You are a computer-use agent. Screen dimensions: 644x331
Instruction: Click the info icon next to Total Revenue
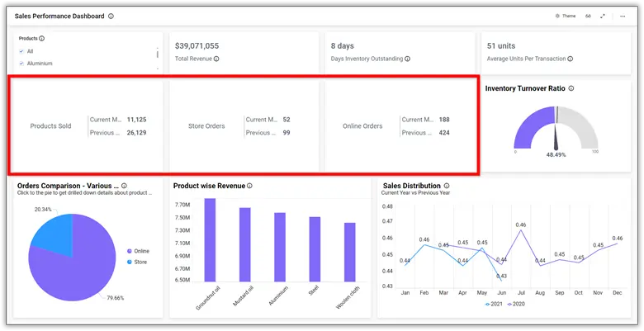[216, 59]
